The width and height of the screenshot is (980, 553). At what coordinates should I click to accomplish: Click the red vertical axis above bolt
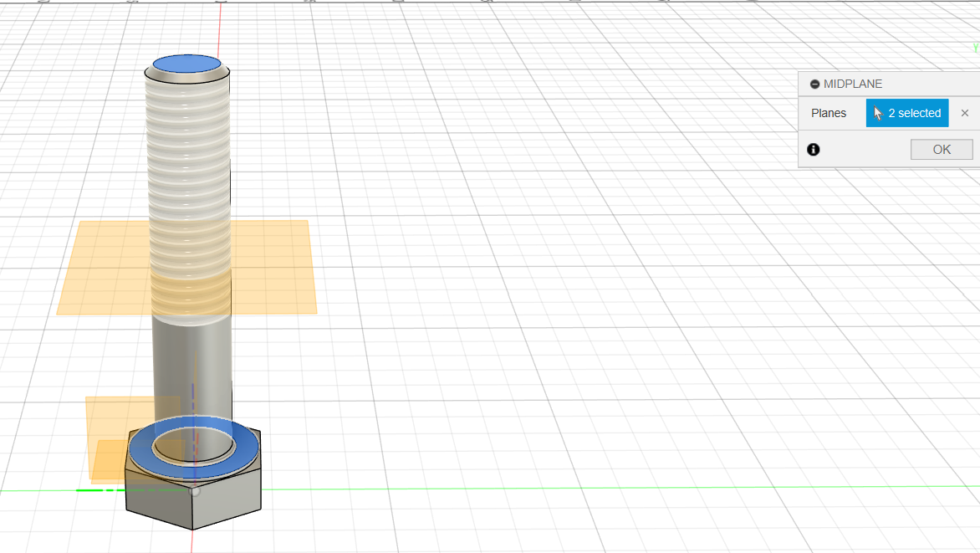pyautogui.click(x=220, y=25)
